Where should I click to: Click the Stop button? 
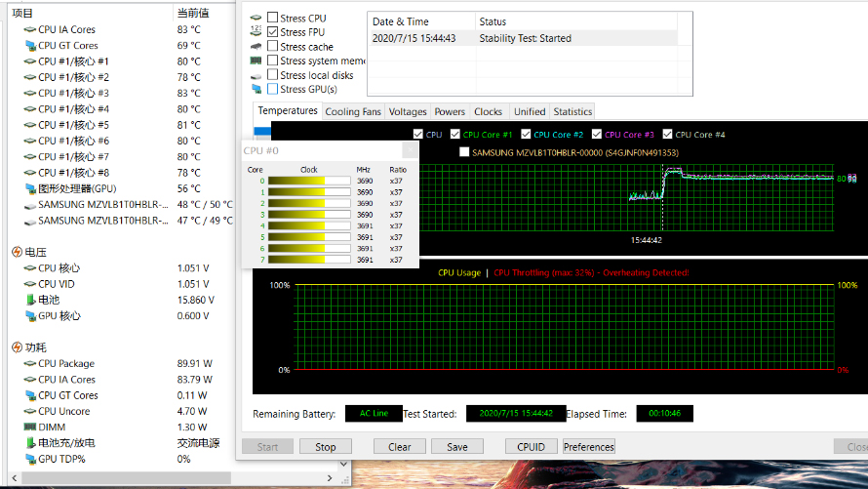[326, 446]
